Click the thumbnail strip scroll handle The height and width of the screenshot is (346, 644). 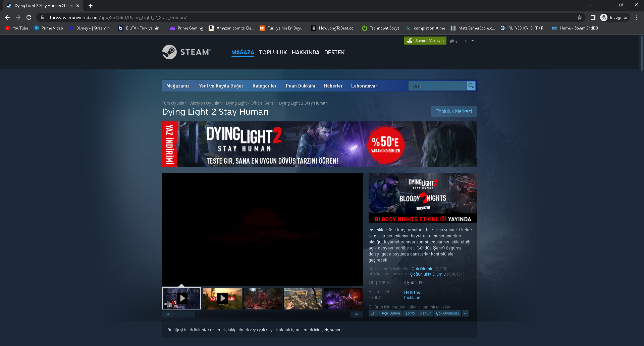185,314
